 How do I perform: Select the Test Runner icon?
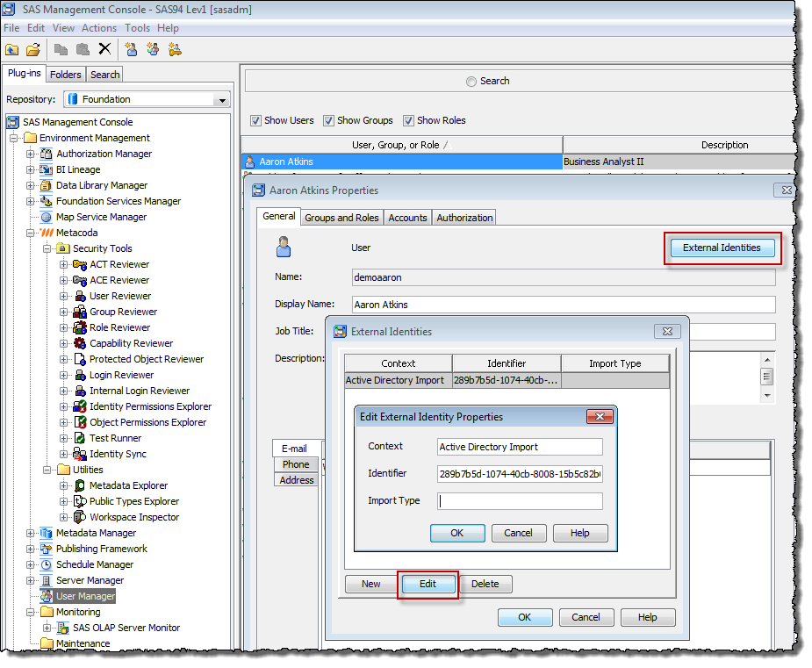coord(80,438)
